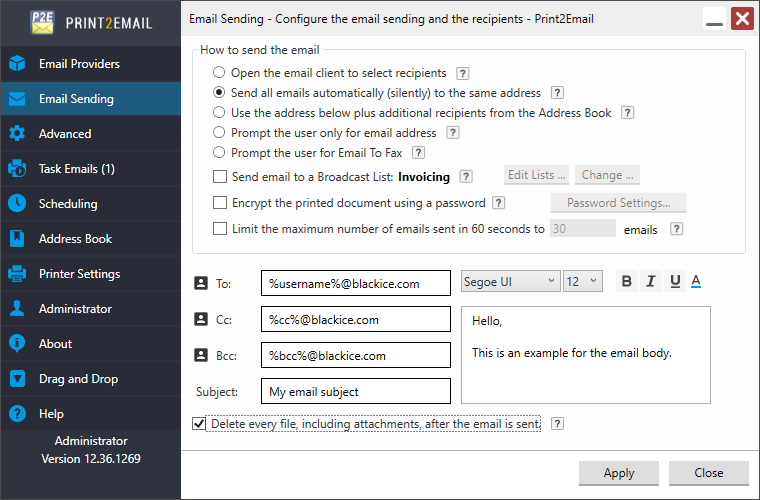Click the Apply button
This screenshot has height=500, width=760.
pos(618,473)
